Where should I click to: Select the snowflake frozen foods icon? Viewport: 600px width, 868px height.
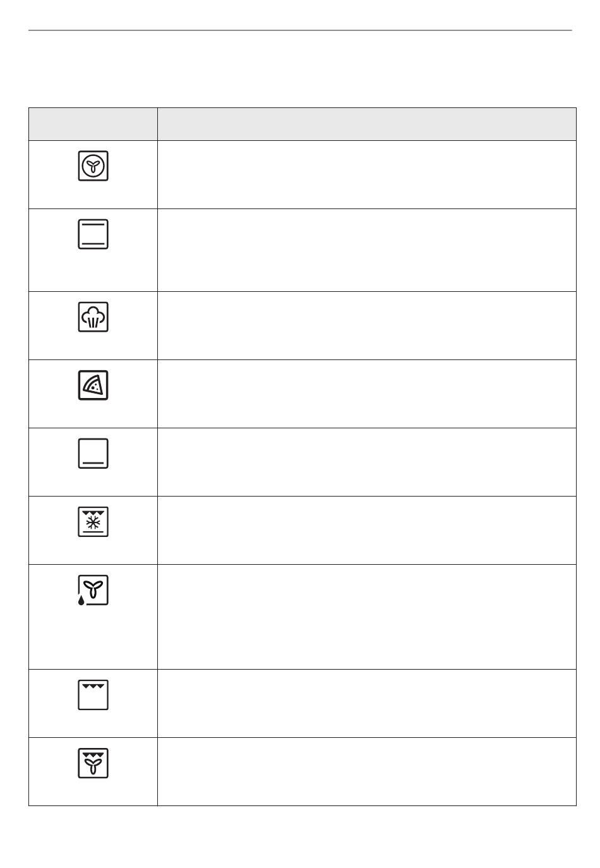93,521
